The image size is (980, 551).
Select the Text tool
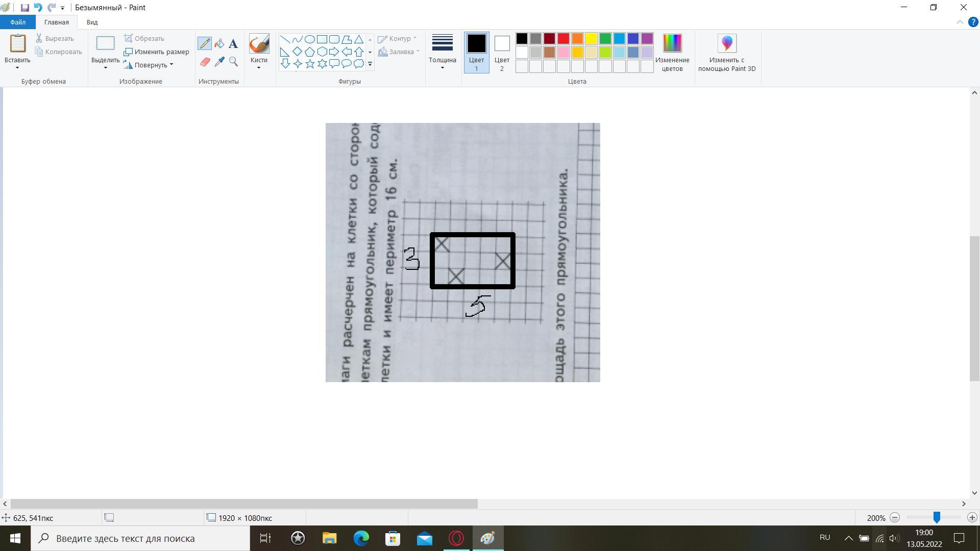[233, 43]
